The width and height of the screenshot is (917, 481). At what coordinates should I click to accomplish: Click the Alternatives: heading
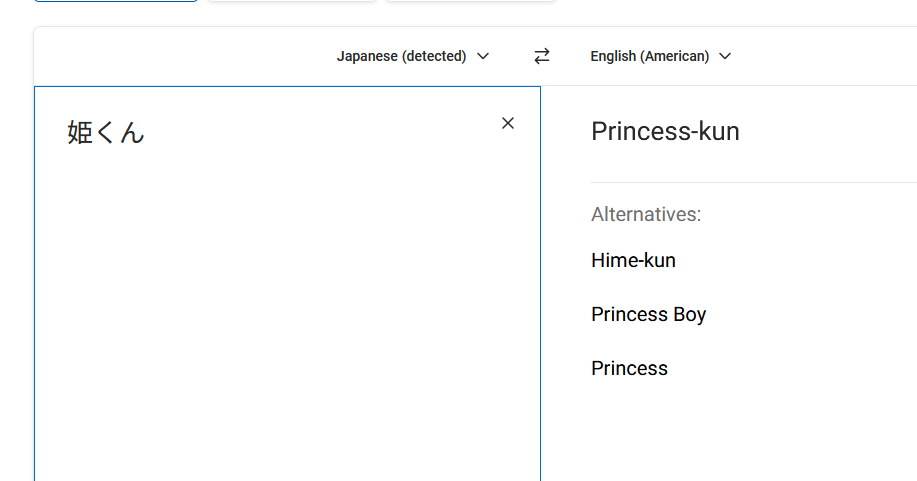click(646, 214)
